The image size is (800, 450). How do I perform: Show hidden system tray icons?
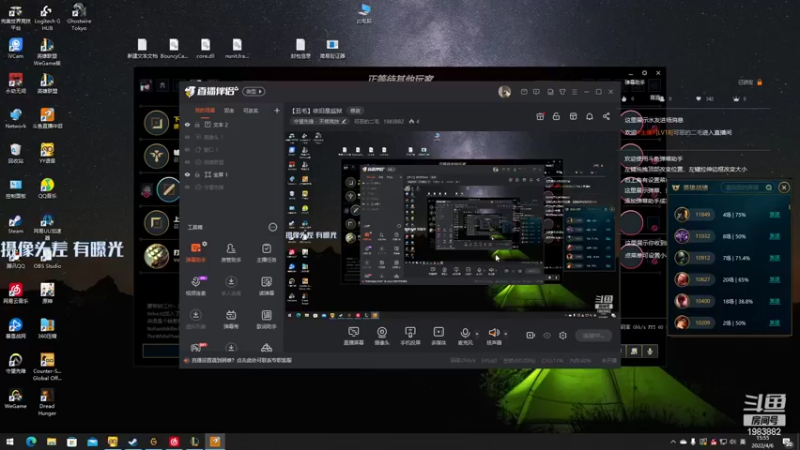(x=673, y=442)
